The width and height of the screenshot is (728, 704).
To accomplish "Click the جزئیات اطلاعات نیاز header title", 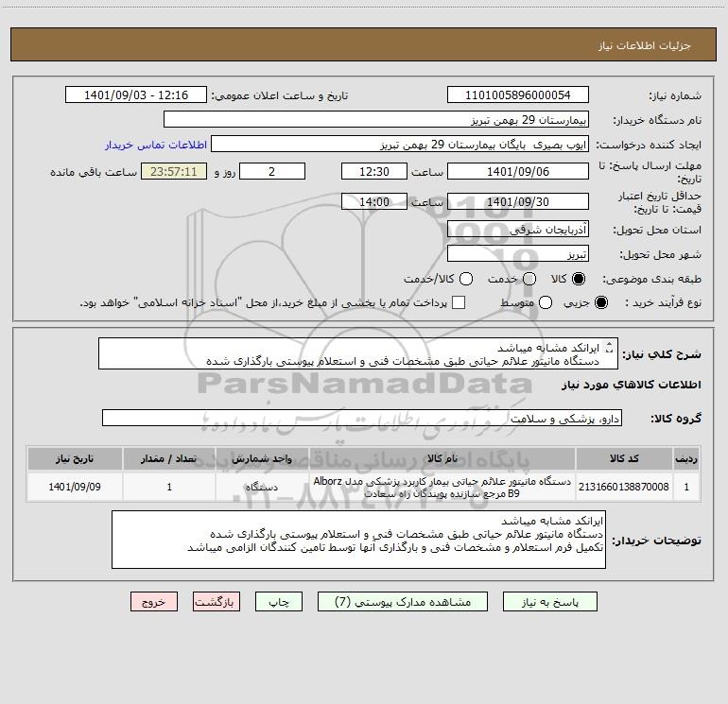I will [x=645, y=45].
